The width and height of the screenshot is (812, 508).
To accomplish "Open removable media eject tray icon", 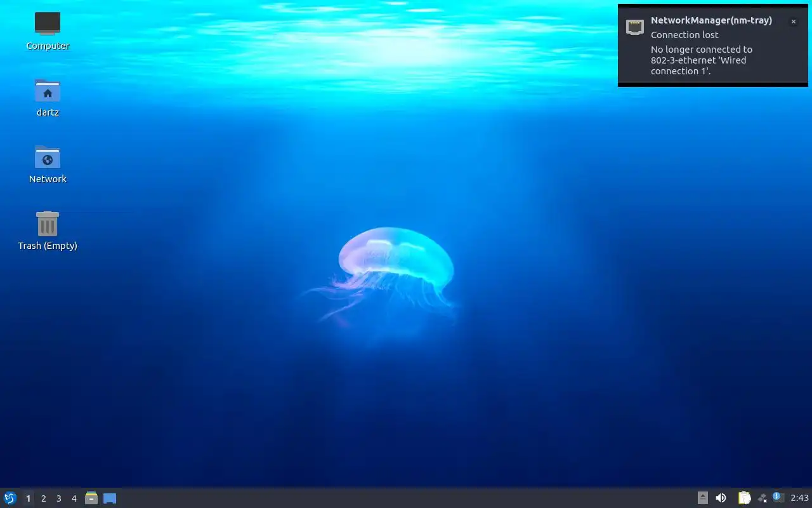I will [x=702, y=498].
